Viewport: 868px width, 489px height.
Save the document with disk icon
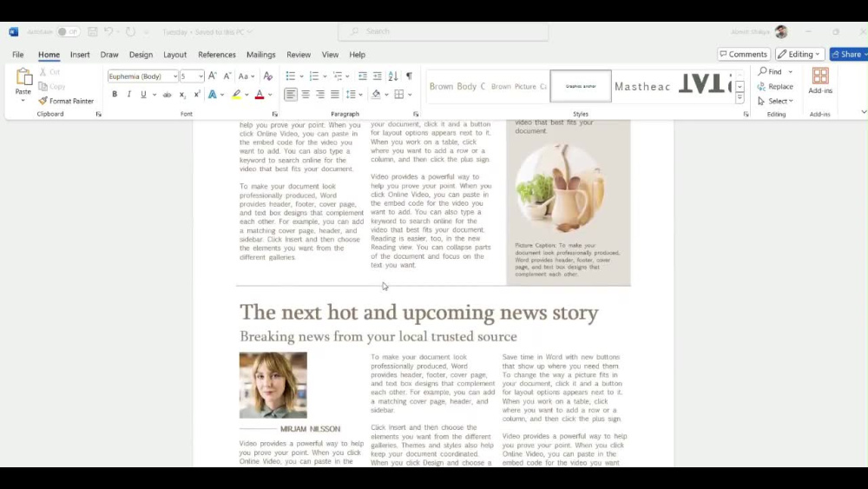(93, 31)
